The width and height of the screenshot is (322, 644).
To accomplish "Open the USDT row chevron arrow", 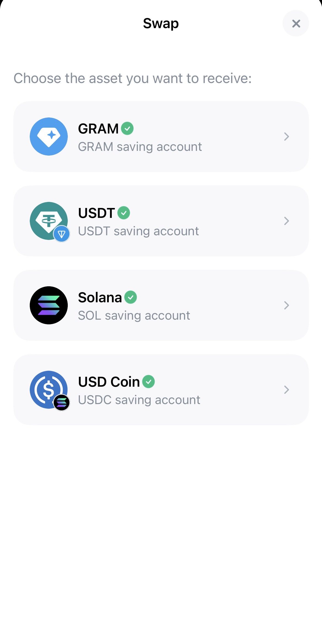I will (286, 221).
